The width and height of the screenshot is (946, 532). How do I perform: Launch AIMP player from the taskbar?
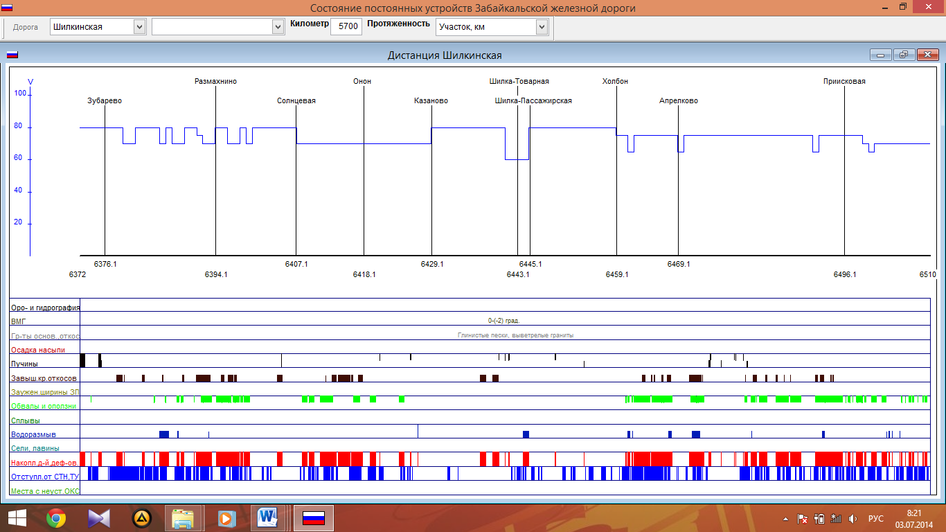point(142,518)
